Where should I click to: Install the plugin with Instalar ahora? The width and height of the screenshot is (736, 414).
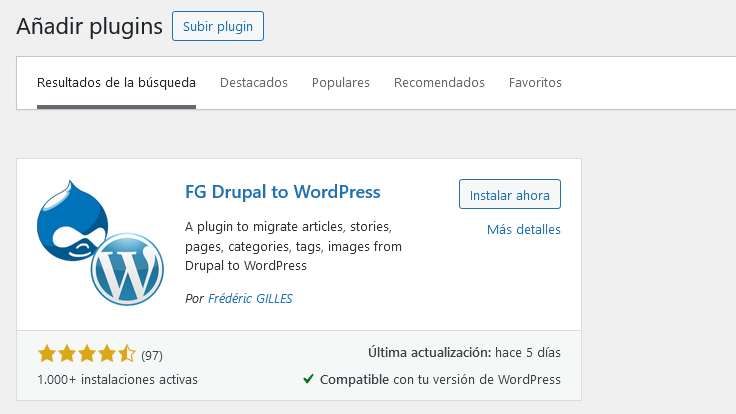tap(510, 194)
